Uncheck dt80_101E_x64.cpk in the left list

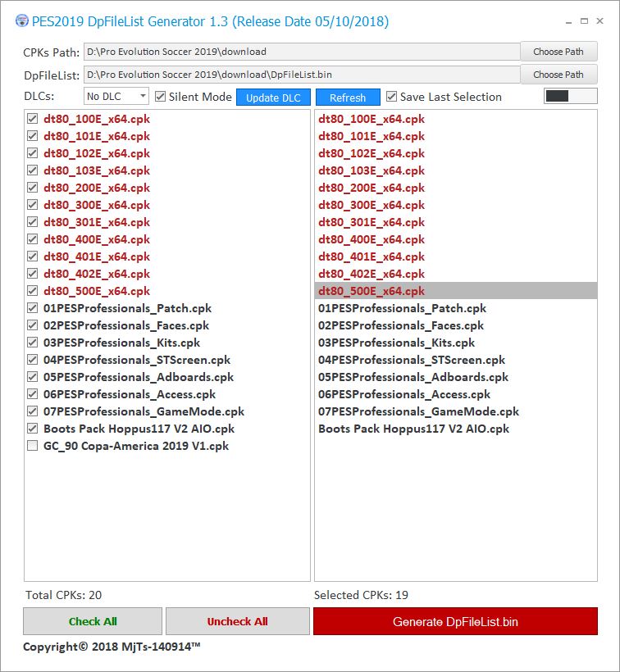point(33,136)
